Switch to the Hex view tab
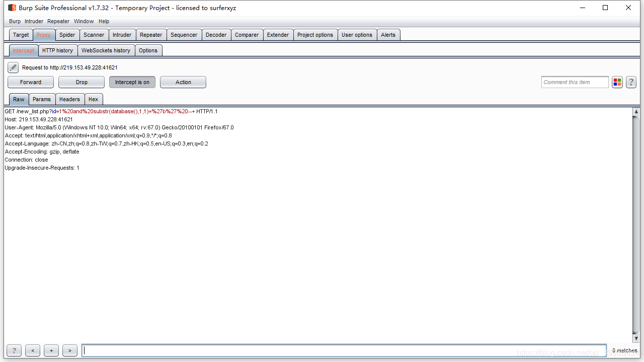The width and height of the screenshot is (644, 362). [x=94, y=99]
